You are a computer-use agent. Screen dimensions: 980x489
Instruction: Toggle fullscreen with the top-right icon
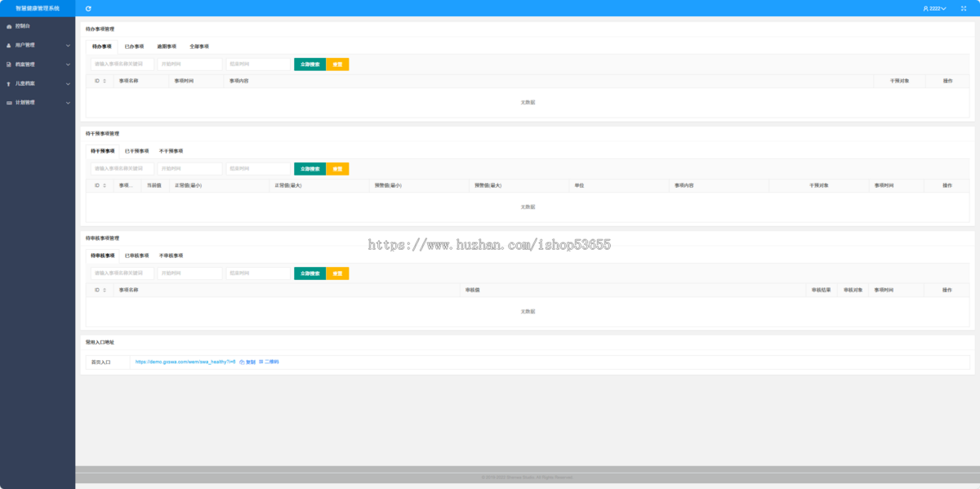[x=964, y=8]
